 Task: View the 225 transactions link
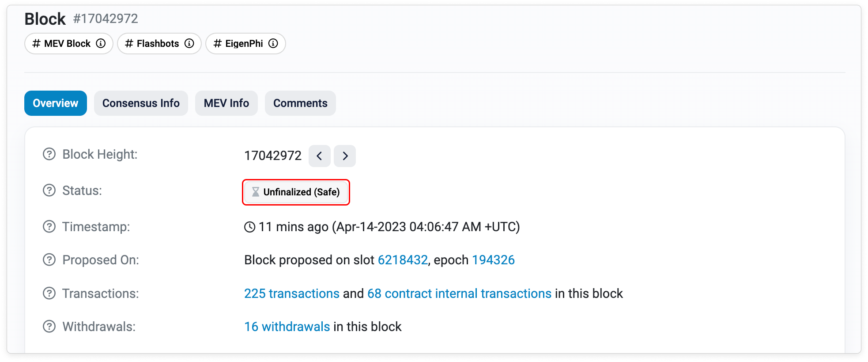tap(291, 293)
